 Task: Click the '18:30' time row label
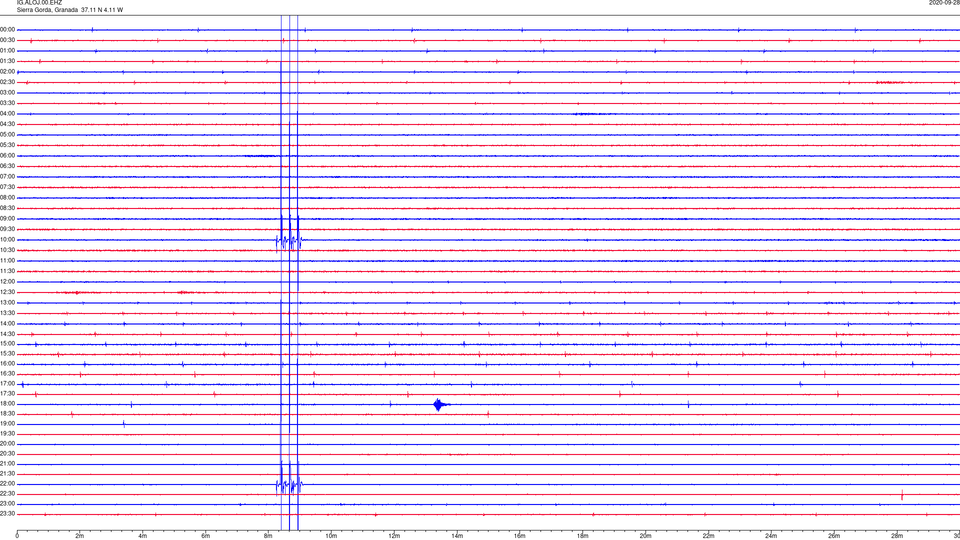point(7,414)
